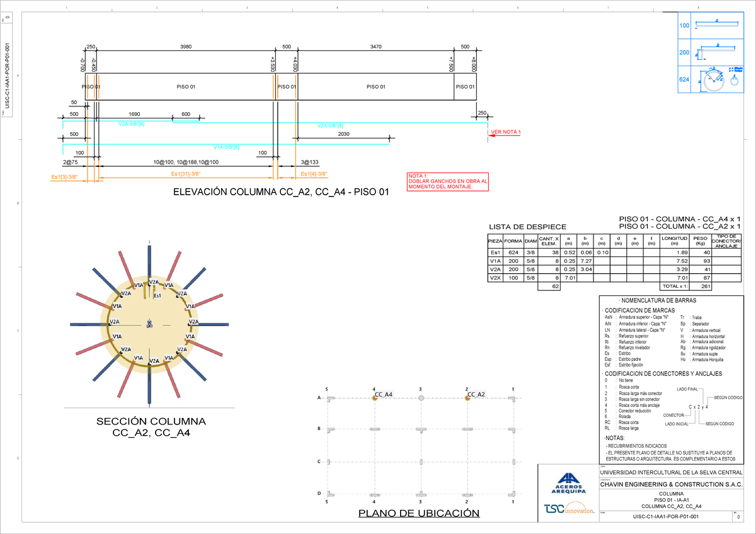The height and width of the screenshot is (534, 756).
Task: Click the cyan 'V2A-5/8"[8]' bar label
Action: 132,125
